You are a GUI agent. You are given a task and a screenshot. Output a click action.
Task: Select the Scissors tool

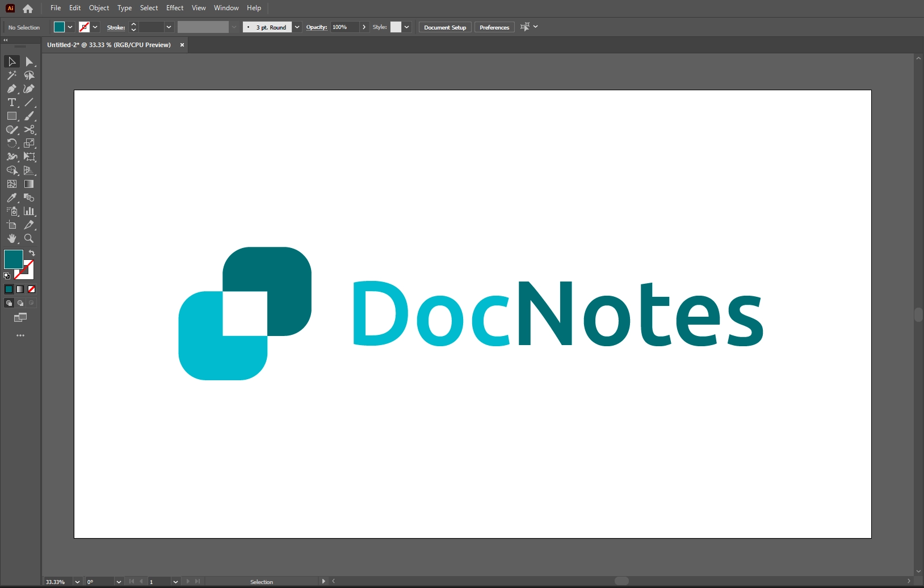pyautogui.click(x=29, y=129)
